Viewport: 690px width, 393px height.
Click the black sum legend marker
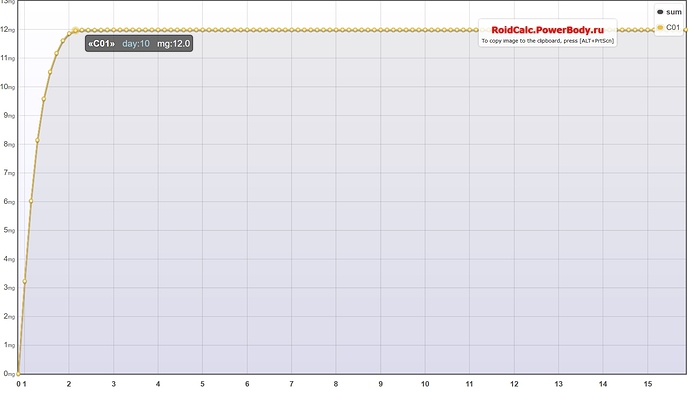[660, 12]
